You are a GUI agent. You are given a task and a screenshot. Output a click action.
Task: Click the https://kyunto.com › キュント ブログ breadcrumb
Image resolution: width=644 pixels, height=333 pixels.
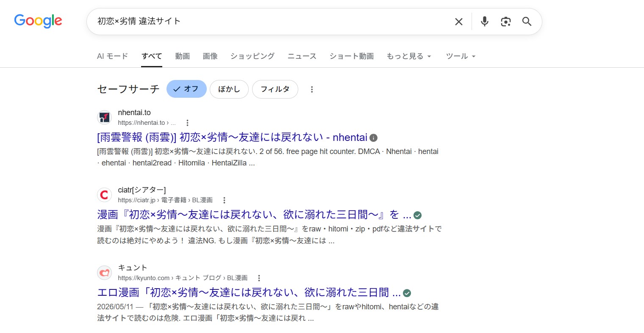coord(183,278)
